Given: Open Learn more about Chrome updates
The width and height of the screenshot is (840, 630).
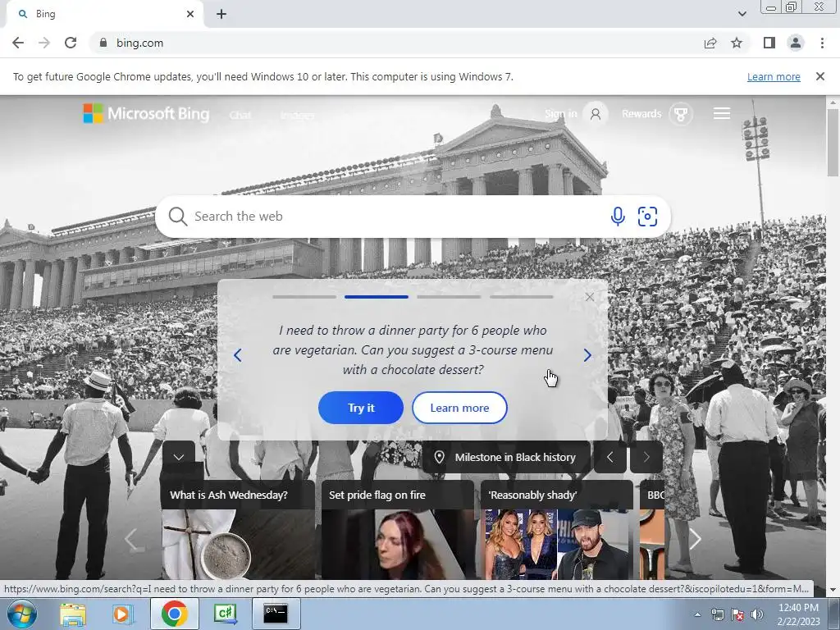Looking at the screenshot, I should click(x=774, y=76).
